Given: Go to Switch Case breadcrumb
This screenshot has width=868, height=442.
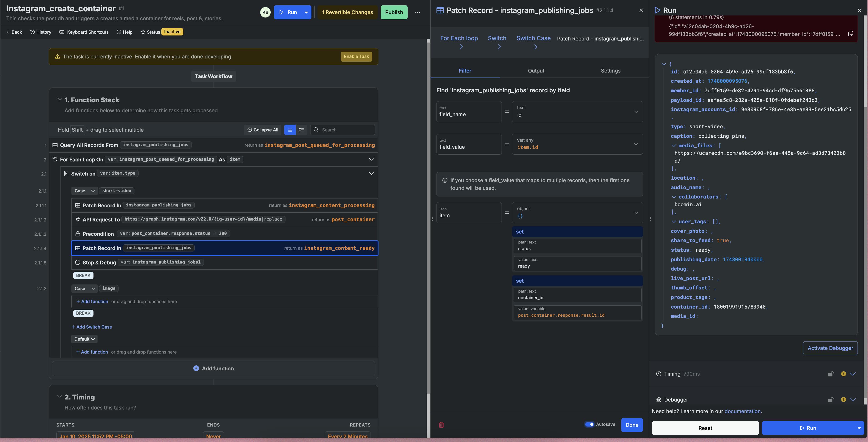Looking at the screenshot, I should pos(533,38).
